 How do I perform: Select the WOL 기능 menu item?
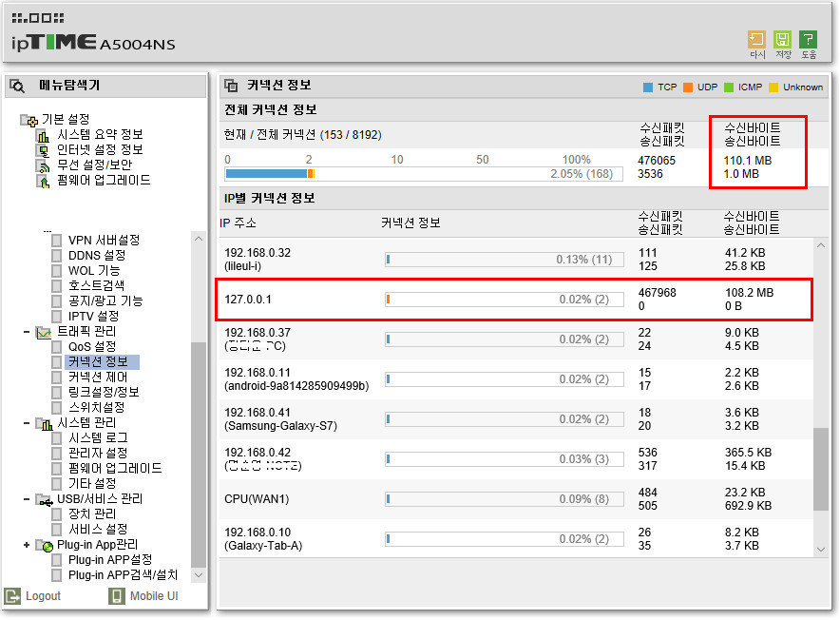point(94,271)
